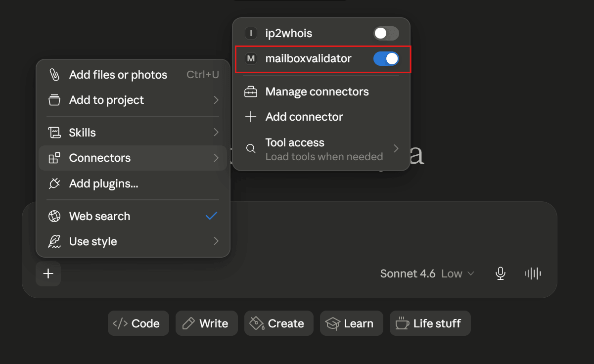Select Add files or photos menu item

[133, 75]
